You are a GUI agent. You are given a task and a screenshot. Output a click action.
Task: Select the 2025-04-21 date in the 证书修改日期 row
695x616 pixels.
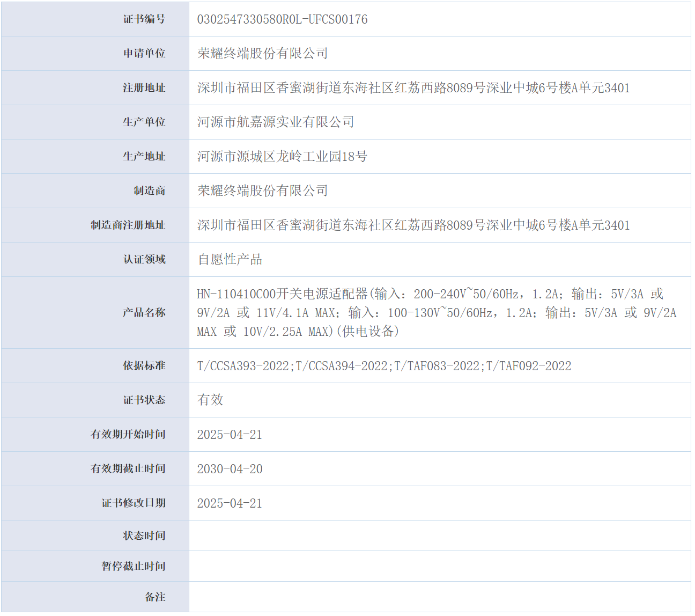click(x=230, y=503)
